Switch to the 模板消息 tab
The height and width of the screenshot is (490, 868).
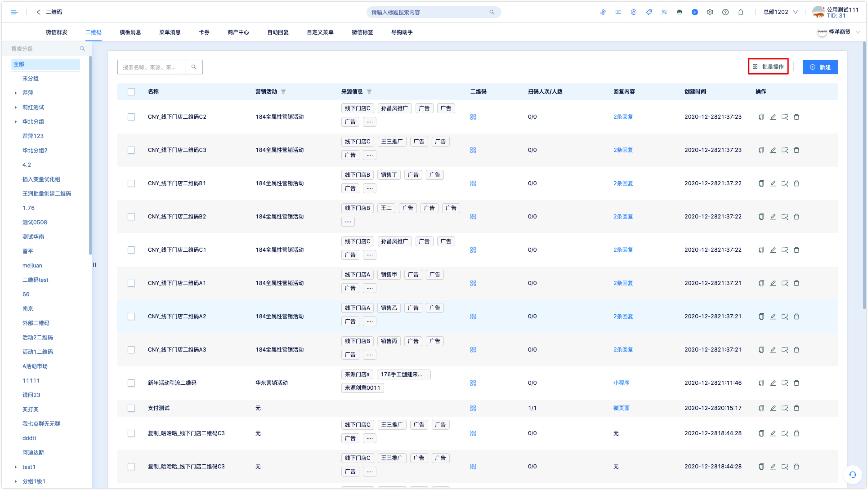(x=130, y=32)
